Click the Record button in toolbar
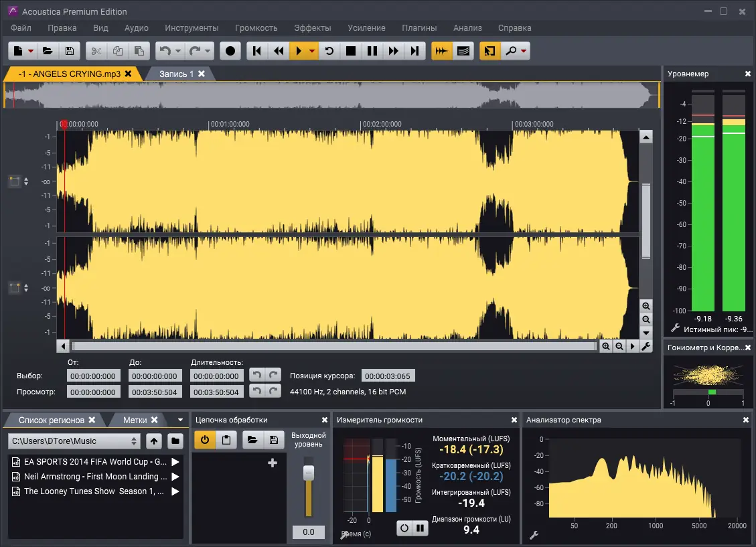Image resolution: width=756 pixels, height=547 pixels. [231, 51]
